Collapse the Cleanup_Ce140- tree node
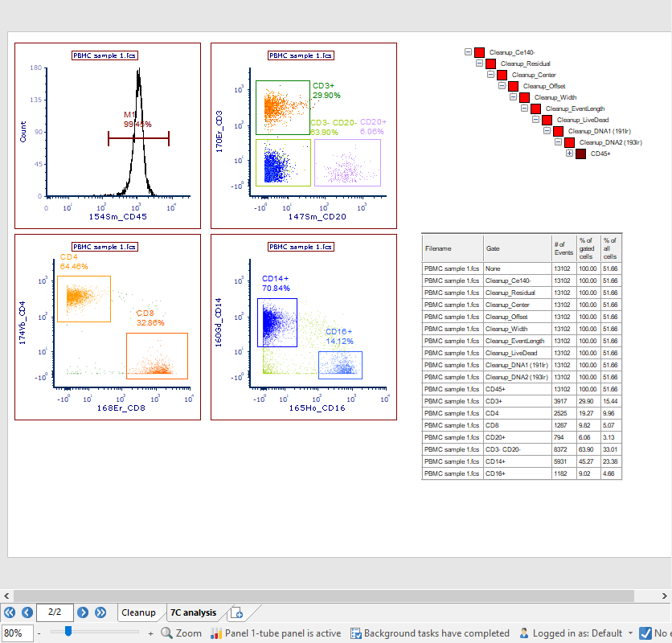 coord(468,52)
